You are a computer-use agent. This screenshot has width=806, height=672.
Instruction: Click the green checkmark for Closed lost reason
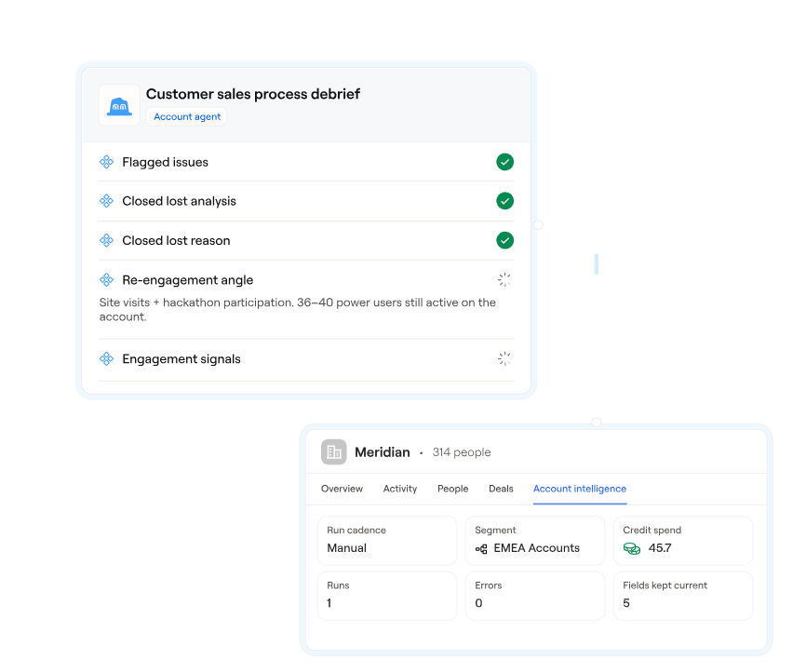coord(504,240)
